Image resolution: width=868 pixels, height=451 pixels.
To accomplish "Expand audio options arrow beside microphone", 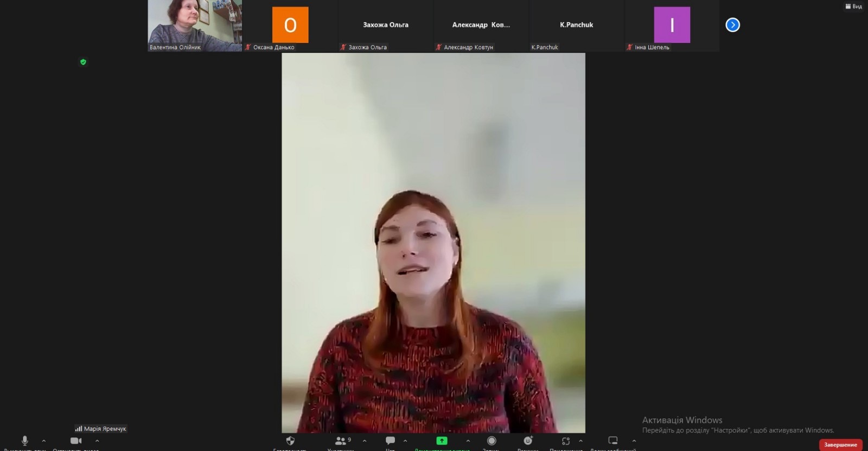I will pos(44,441).
